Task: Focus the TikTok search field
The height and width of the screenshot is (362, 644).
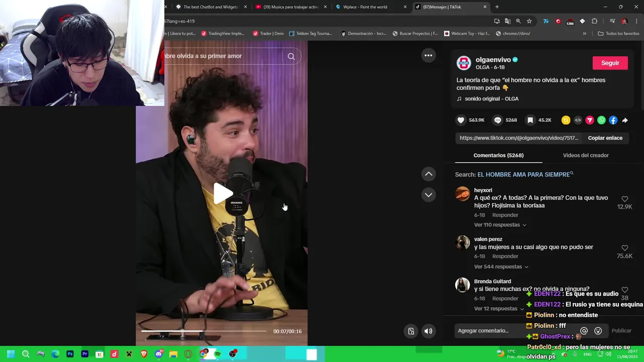Action: [222, 56]
